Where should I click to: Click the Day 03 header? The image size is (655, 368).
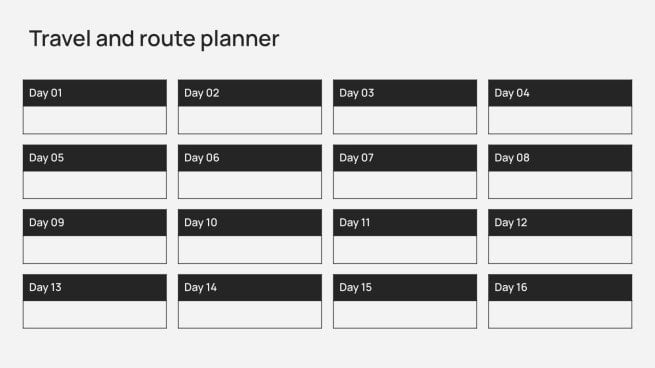405,93
